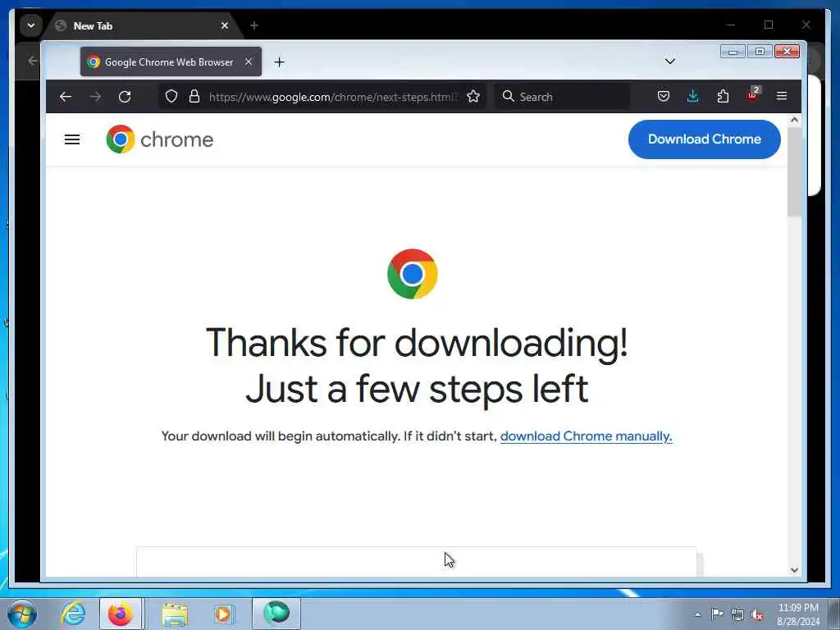
Task: Open Firefox extensions puzzle icon
Action: [723, 97]
